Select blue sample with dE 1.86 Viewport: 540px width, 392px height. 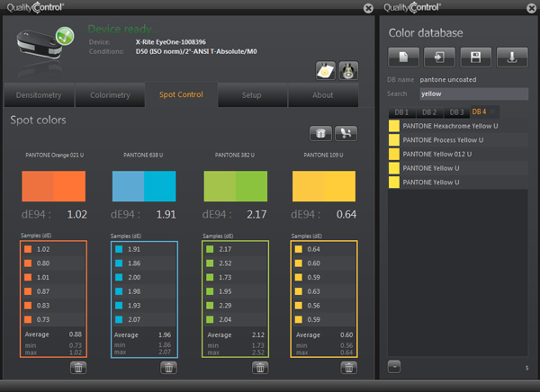tap(144, 263)
